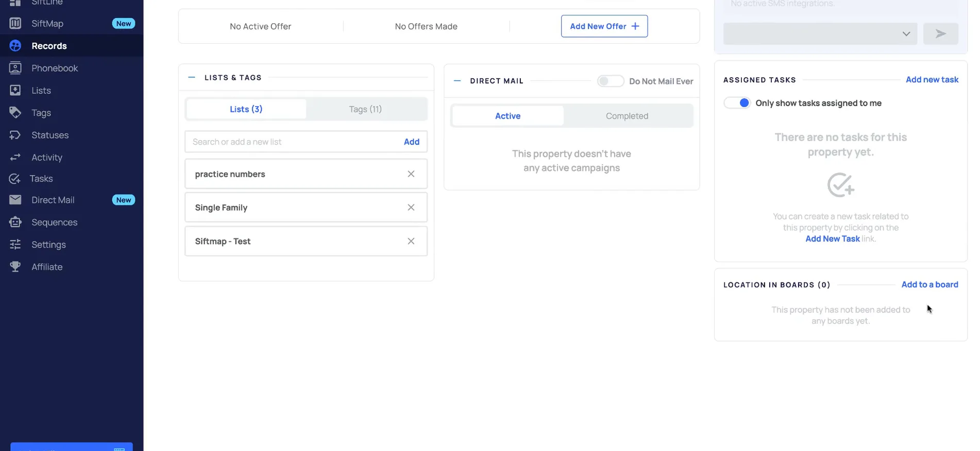The height and width of the screenshot is (451, 980).
Task: Click Add next to list search
Action: [412, 142]
